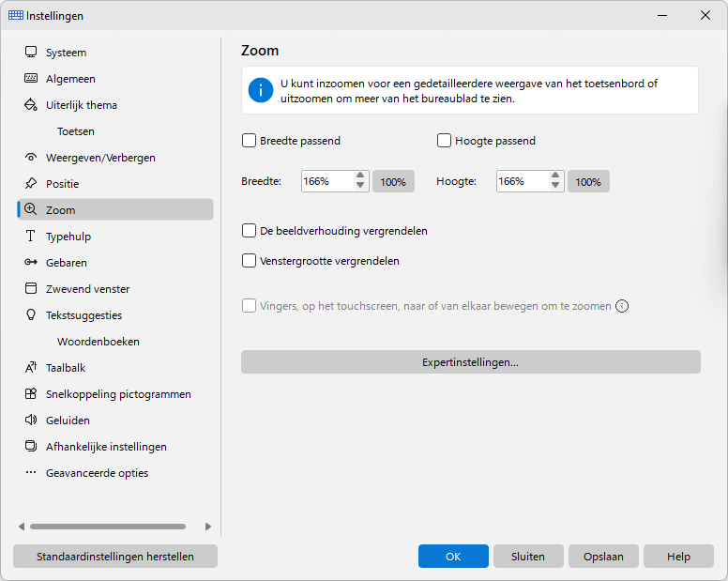Viewport: 728px width, 581px height.
Task: Reset Breedte to 100% button
Action: tap(393, 181)
